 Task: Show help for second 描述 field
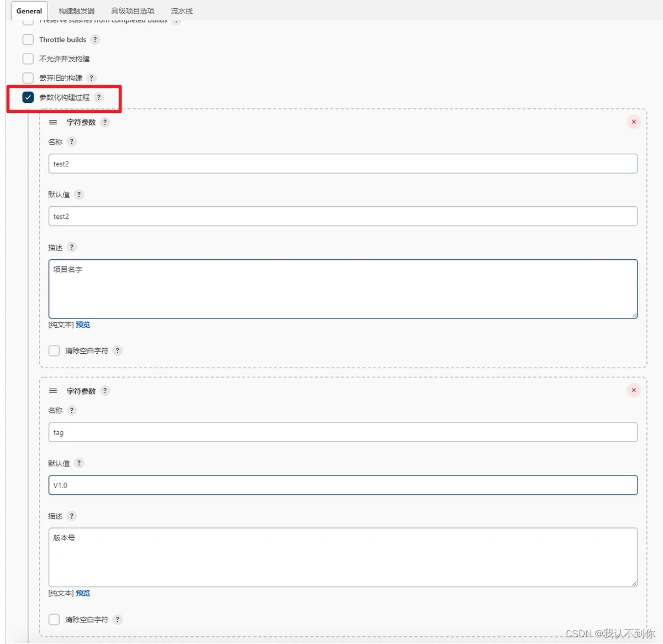71,516
